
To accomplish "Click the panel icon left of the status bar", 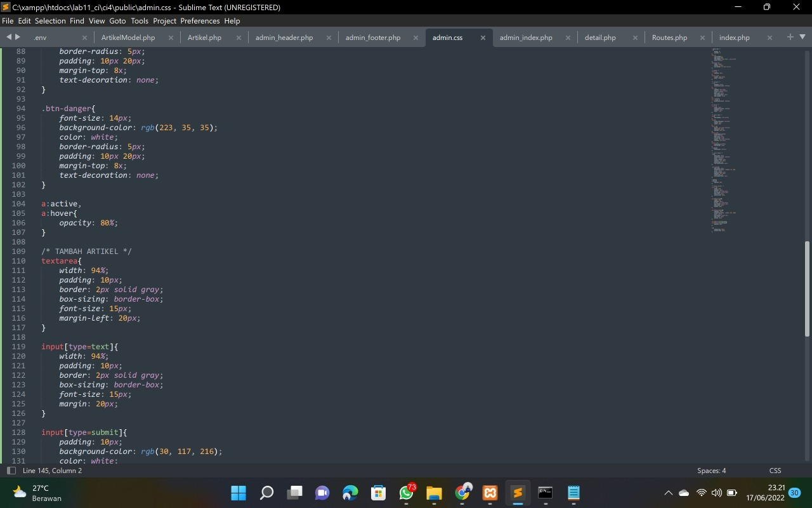I will tap(11, 471).
